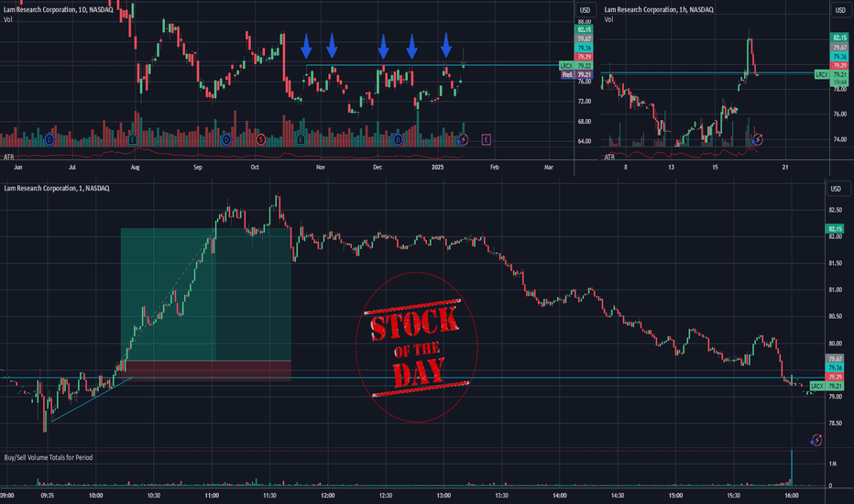Click the 09:35 time label on 1-minute axis

48,495
